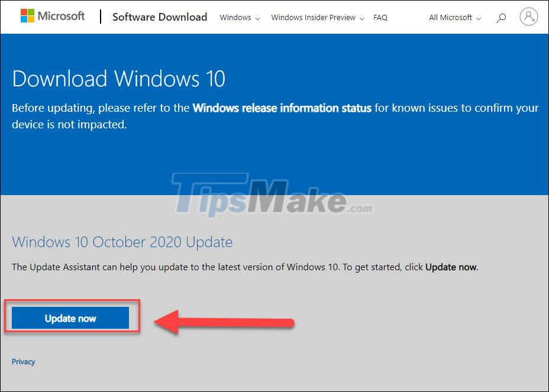Click the account sign-in icon

(x=528, y=17)
